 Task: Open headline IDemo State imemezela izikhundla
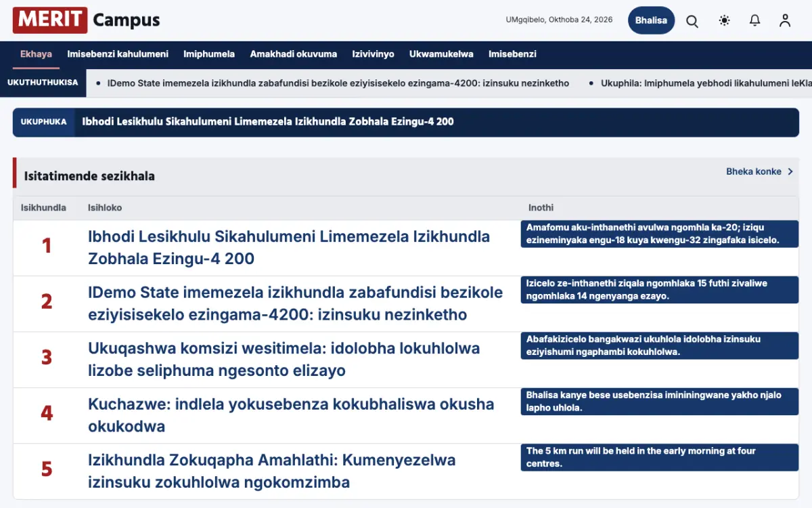[x=296, y=303]
